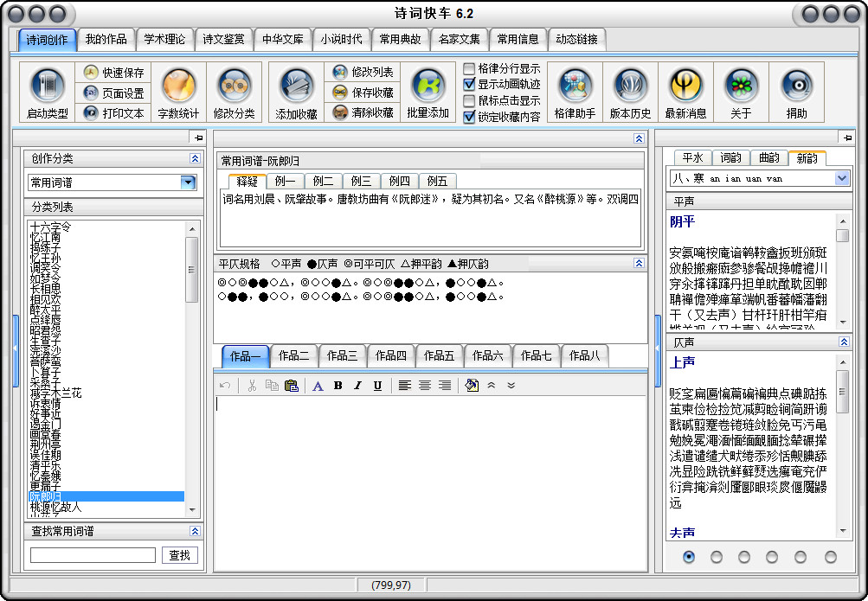Open the 常用典故 tab

tap(400, 39)
